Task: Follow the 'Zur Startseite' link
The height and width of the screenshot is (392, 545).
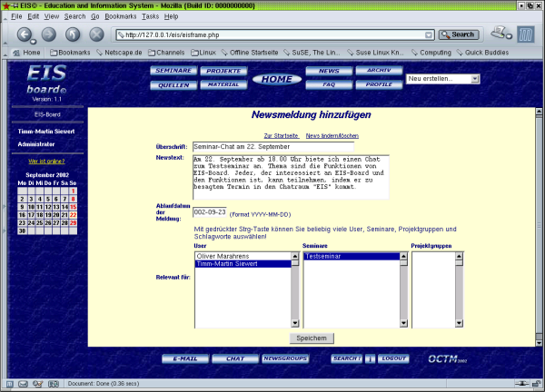Action: pyautogui.click(x=281, y=135)
